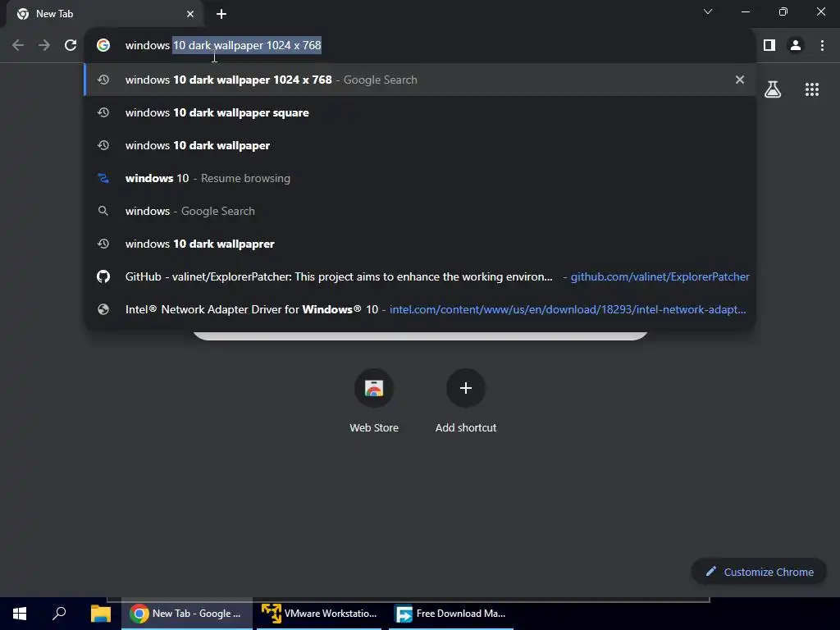Click the Resume browsing journey icon
The height and width of the screenshot is (630, 840).
click(103, 178)
